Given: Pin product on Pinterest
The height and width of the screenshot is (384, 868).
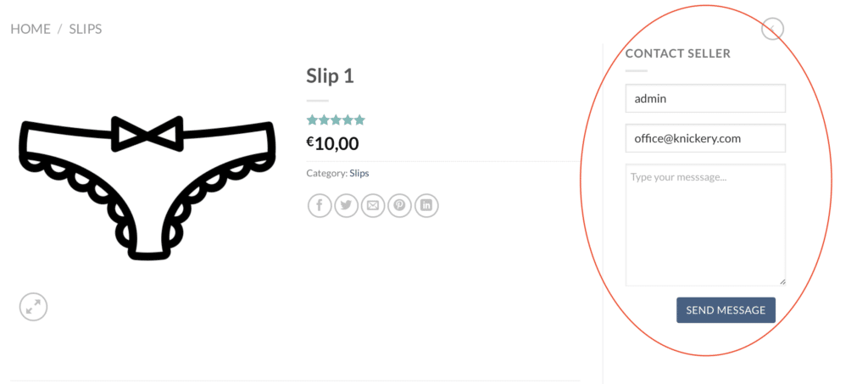Looking at the screenshot, I should pos(399,206).
